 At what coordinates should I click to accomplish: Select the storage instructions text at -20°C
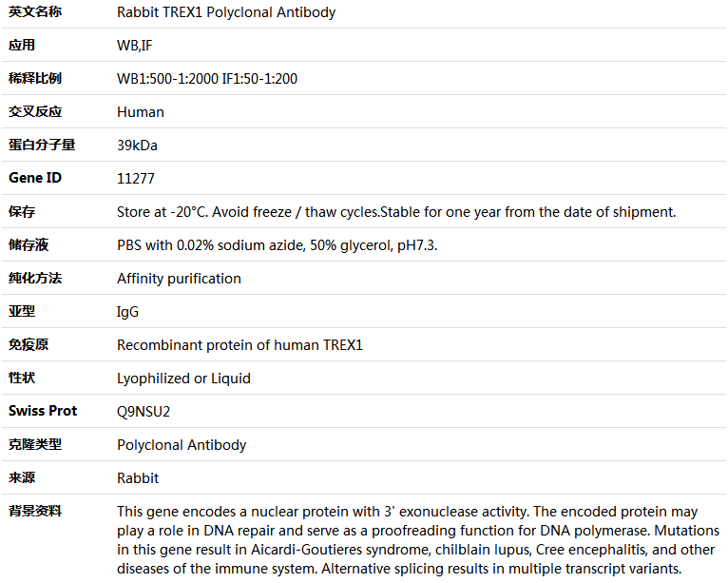point(396,212)
